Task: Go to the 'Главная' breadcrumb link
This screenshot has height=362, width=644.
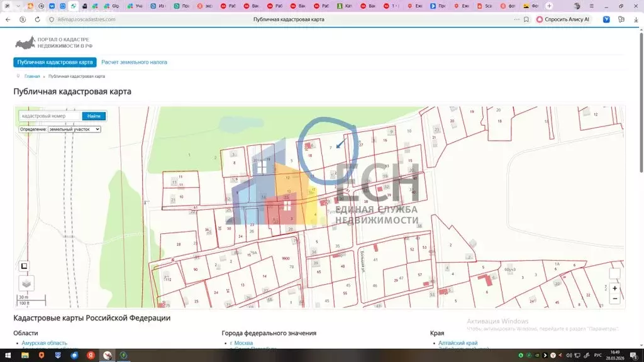Action: [x=32, y=76]
